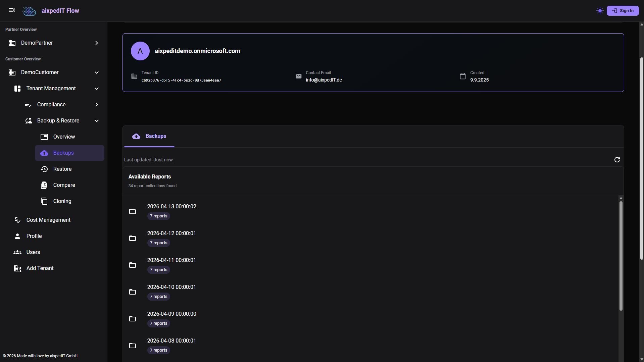Open Restore in the sidebar
644x362 pixels.
click(x=69, y=169)
